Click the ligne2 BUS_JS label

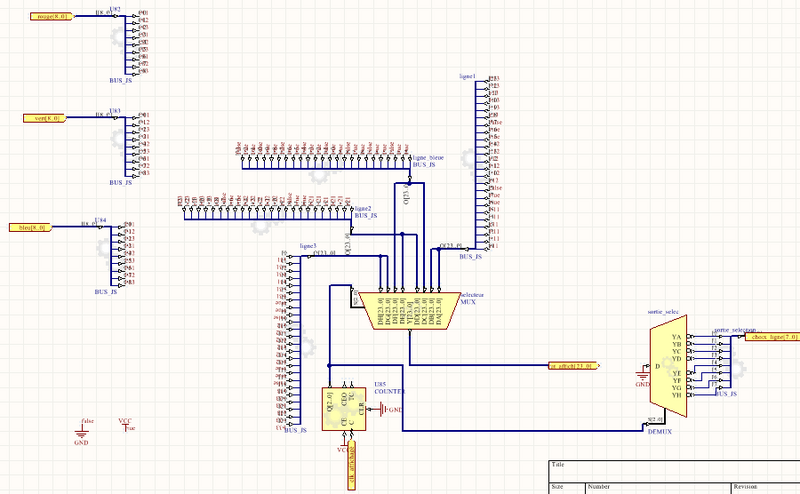(x=366, y=212)
